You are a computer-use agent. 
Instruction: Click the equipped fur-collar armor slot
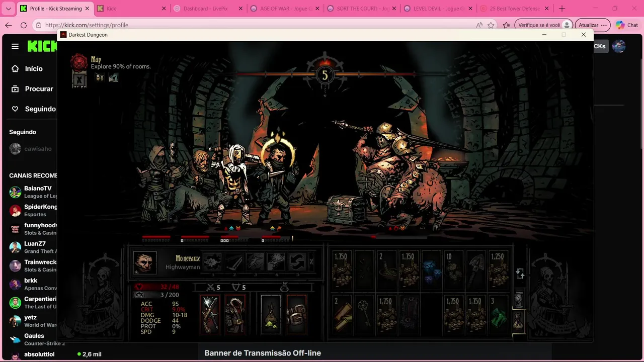pyautogui.click(x=235, y=314)
